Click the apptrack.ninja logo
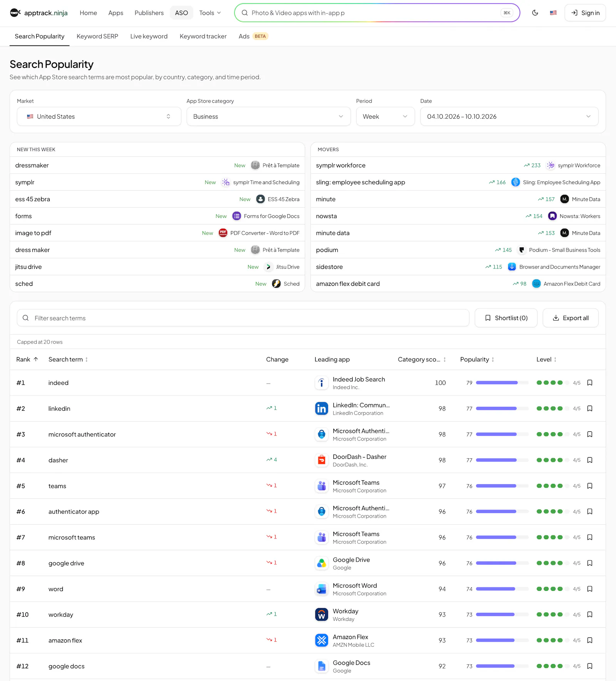This screenshot has height=681, width=616. click(x=39, y=13)
